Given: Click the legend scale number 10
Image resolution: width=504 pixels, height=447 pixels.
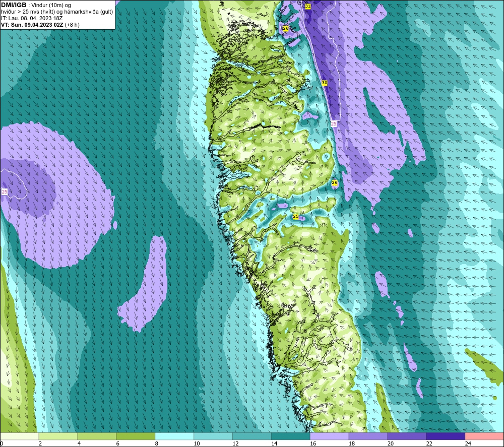Looking at the screenshot, I should coord(197,443).
